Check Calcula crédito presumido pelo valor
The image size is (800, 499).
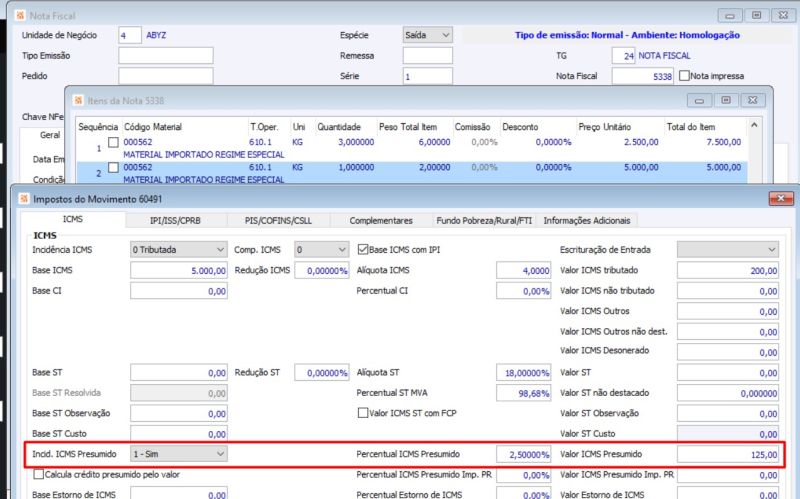(x=38, y=475)
